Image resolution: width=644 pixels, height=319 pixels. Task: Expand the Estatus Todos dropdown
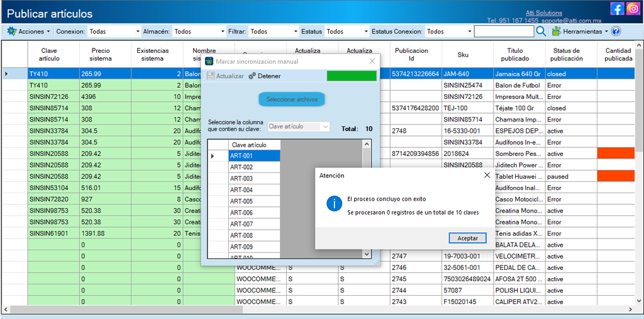(x=366, y=31)
